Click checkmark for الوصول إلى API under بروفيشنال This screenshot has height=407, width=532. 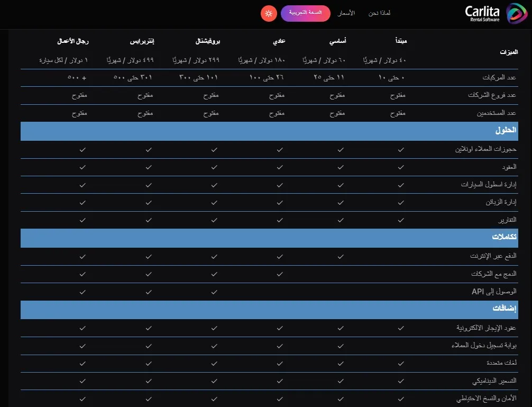[x=214, y=292]
